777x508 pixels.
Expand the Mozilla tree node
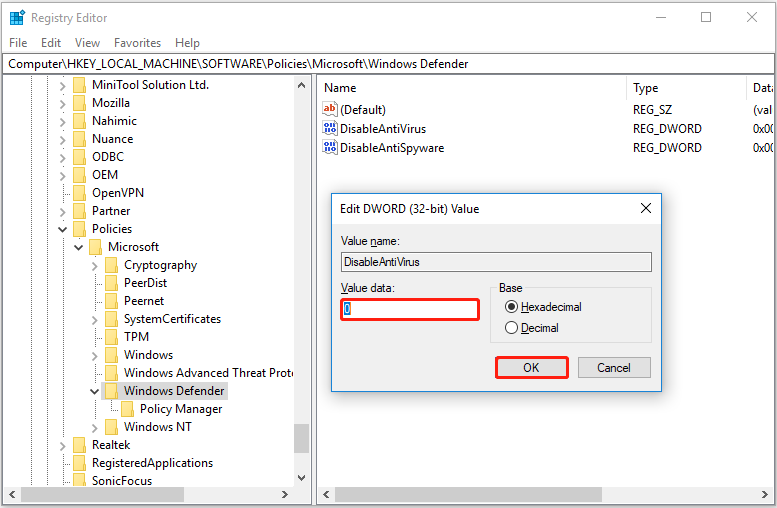tap(62, 104)
